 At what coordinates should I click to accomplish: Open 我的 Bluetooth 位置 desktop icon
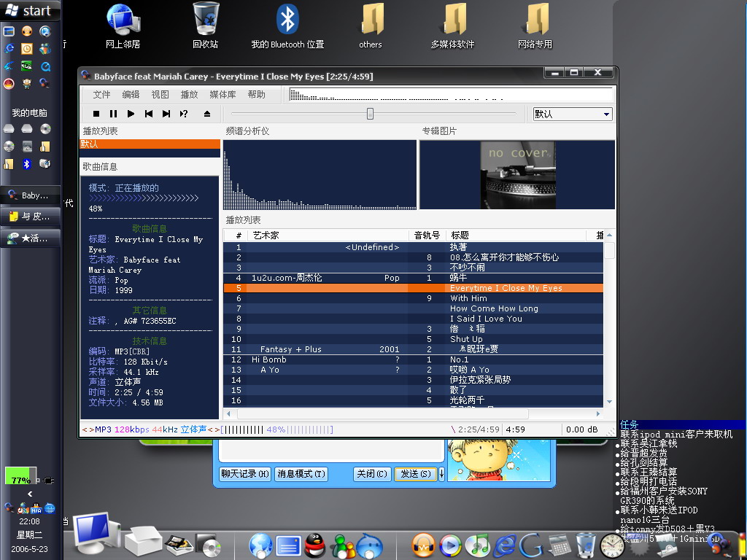tap(287, 26)
